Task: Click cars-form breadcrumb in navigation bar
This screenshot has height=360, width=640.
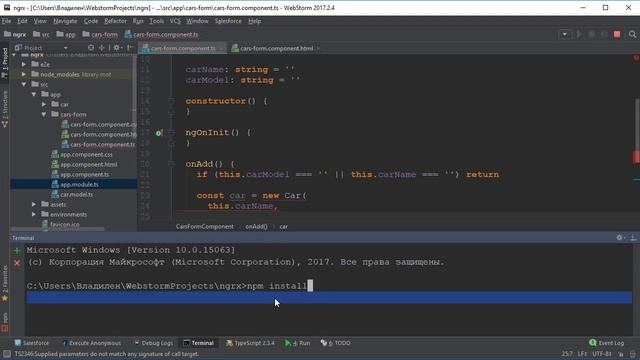Action: tap(100, 34)
